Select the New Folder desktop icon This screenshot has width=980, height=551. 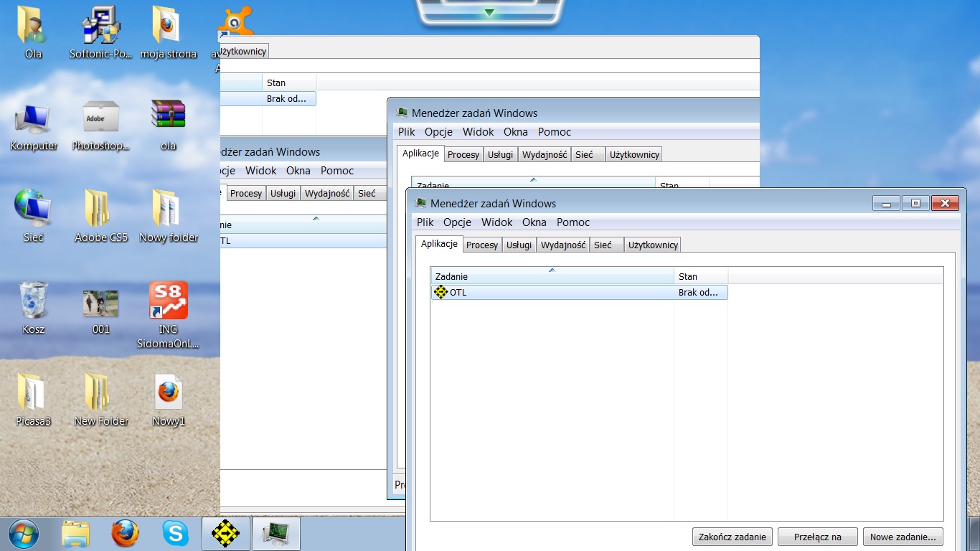[100, 400]
